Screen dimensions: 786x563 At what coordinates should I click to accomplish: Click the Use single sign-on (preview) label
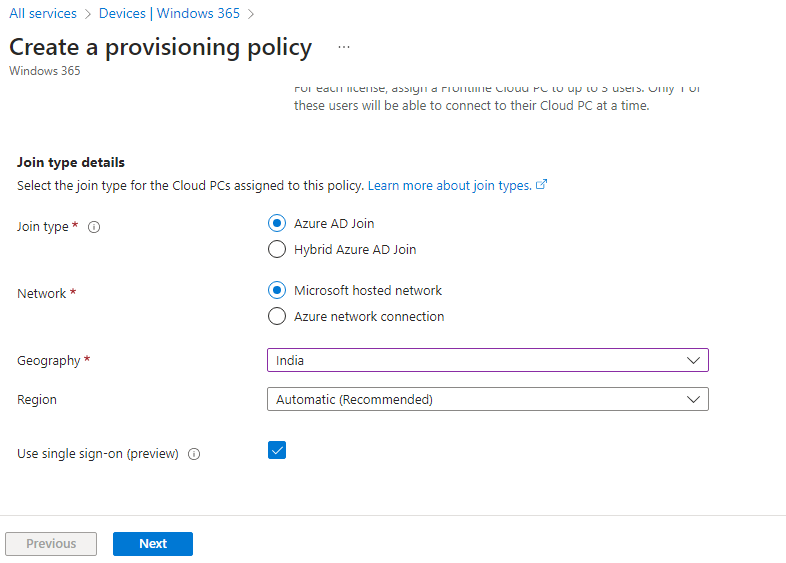click(98, 454)
